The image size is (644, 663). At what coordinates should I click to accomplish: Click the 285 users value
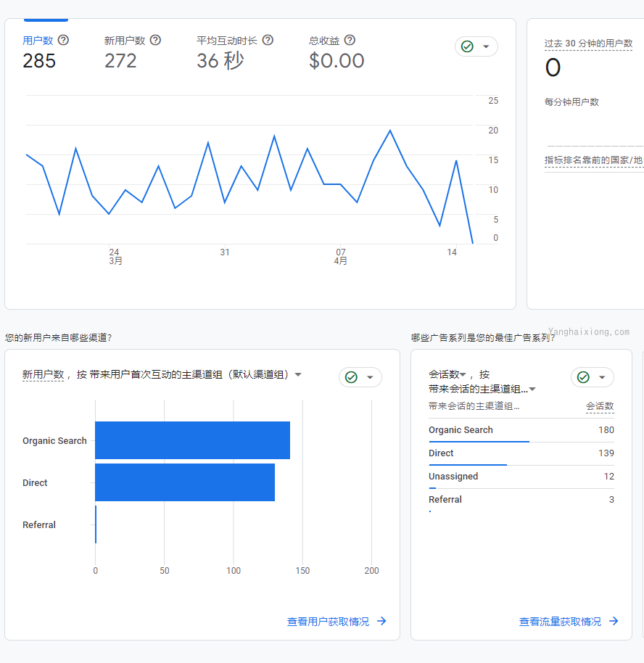[39, 61]
